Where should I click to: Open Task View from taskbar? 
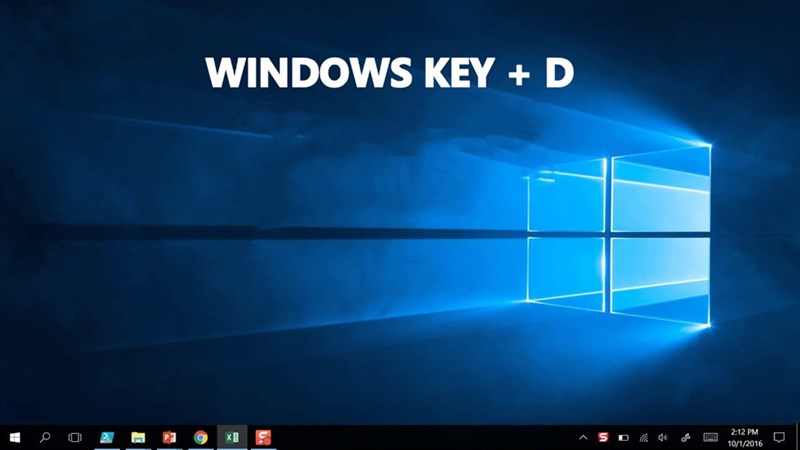pos(75,437)
